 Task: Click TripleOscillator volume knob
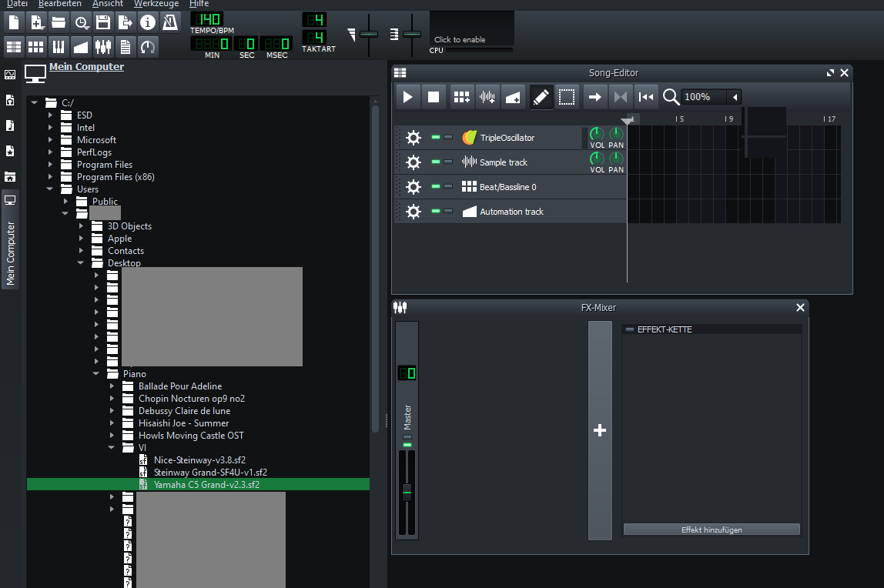pos(597,134)
